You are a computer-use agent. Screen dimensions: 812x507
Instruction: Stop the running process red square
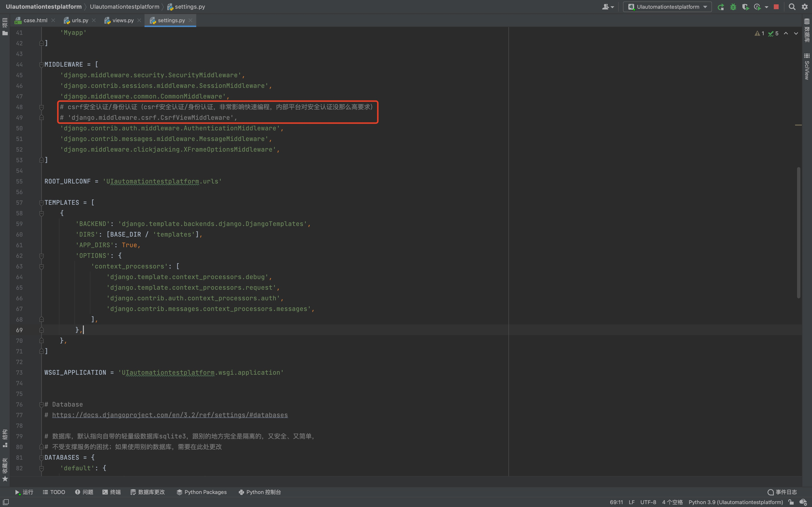click(x=776, y=7)
